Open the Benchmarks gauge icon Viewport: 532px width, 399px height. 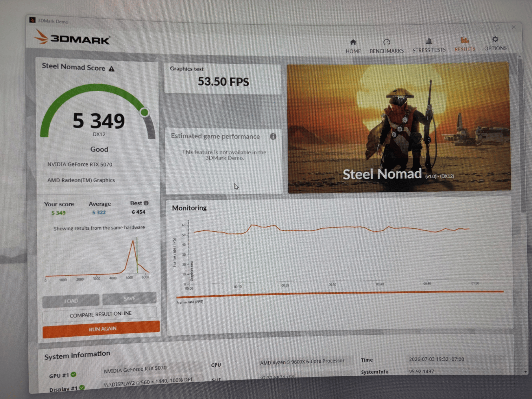pos(387,42)
